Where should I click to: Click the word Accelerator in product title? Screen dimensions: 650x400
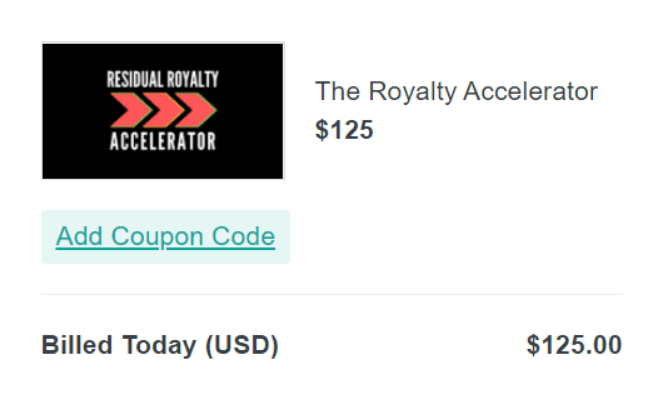pos(530,92)
